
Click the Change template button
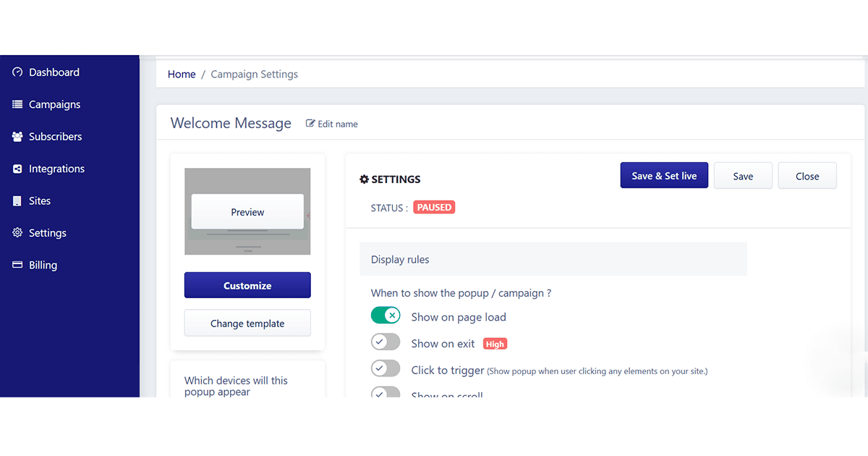pyautogui.click(x=247, y=324)
